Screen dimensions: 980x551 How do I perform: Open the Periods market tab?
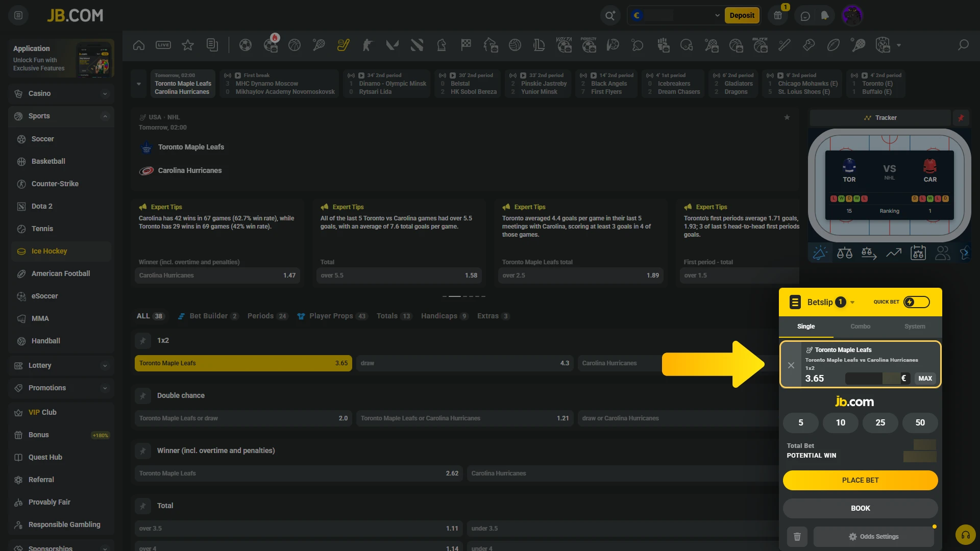tap(267, 316)
